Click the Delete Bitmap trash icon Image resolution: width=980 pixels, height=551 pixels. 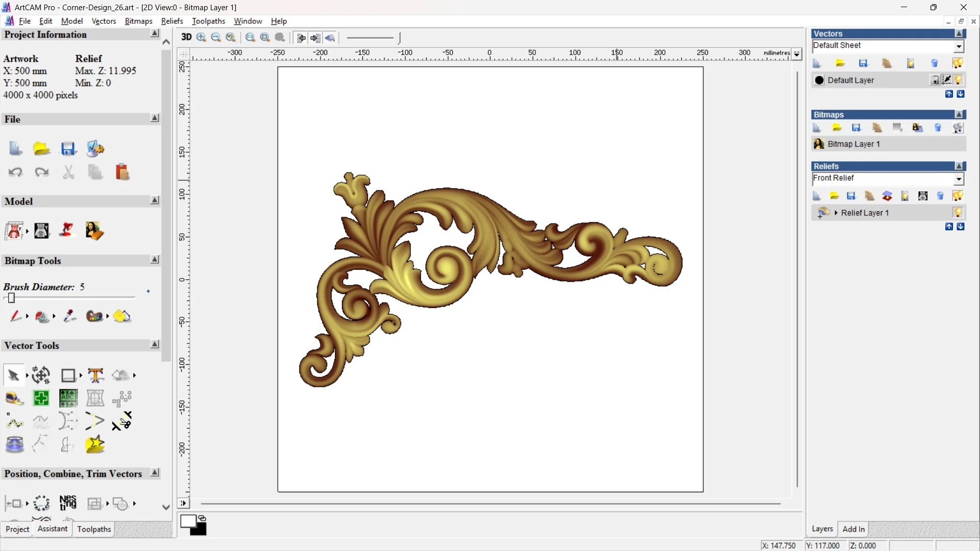pos(938,128)
